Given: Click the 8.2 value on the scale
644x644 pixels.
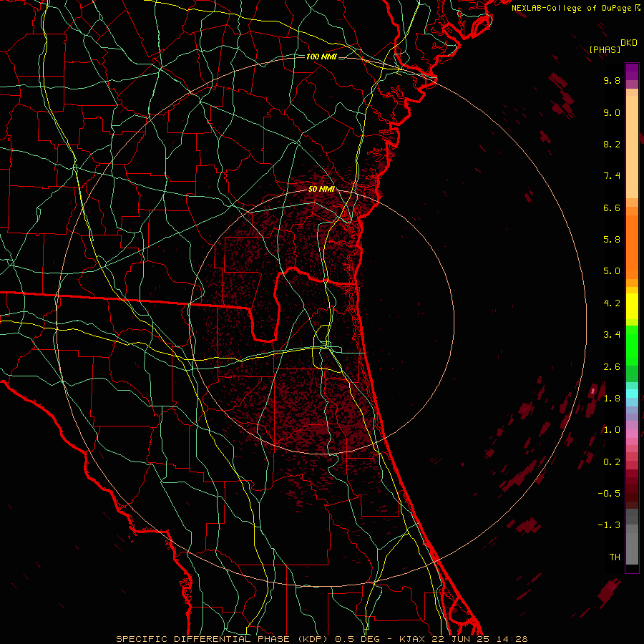Looking at the screenshot, I should 612,144.
